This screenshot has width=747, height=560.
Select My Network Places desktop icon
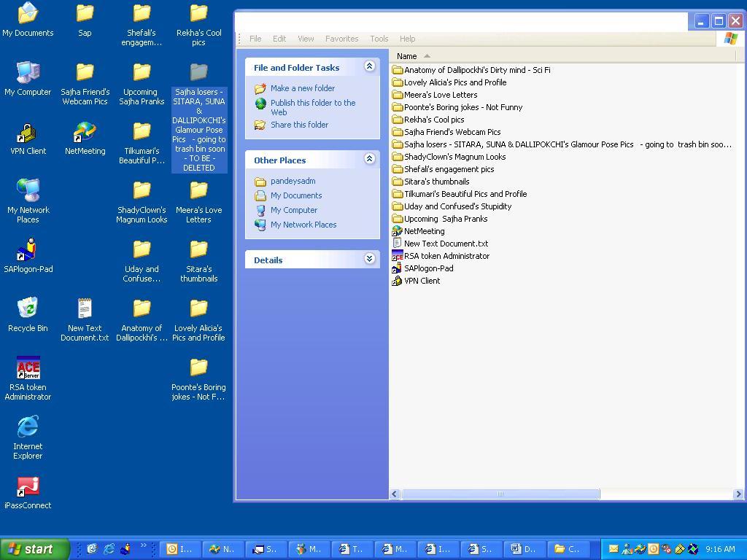28,192
